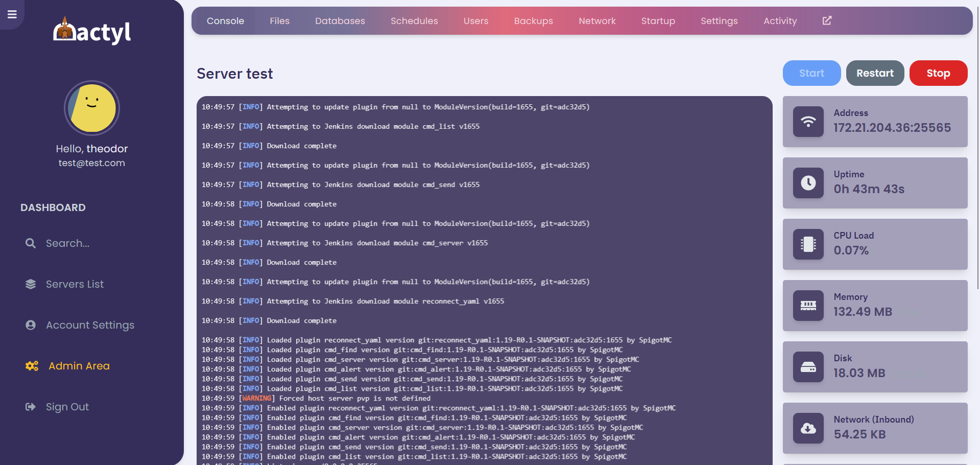Image resolution: width=980 pixels, height=465 pixels.
Task: Click the Search field in sidebar
Action: click(67, 243)
